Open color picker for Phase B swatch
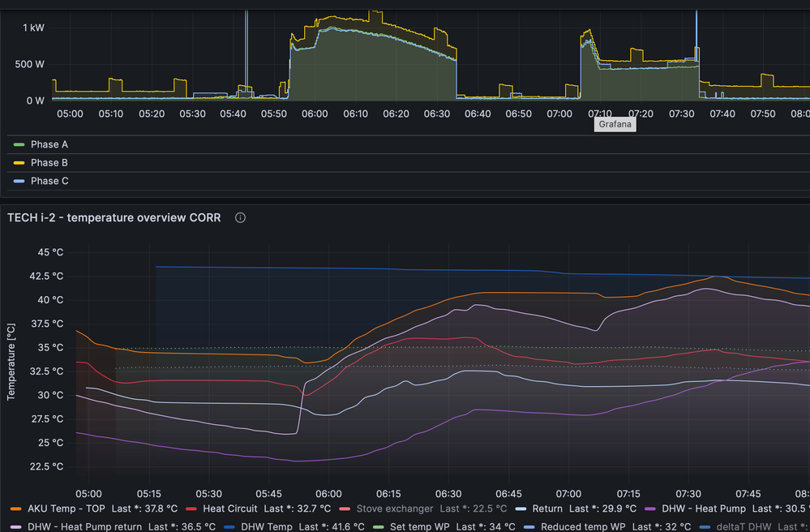This screenshot has width=810, height=532. [x=17, y=162]
